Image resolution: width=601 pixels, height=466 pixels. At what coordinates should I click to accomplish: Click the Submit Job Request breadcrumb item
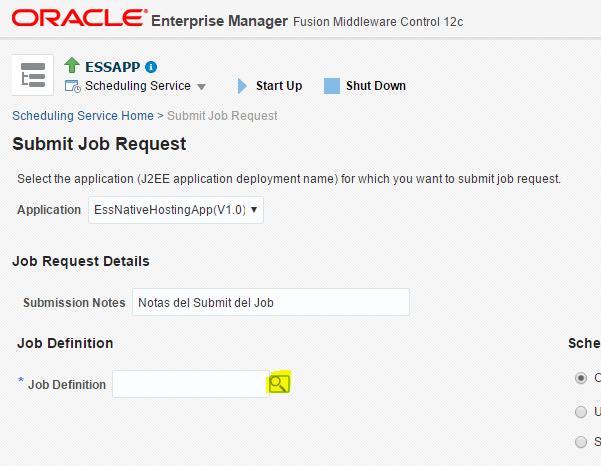coord(222,116)
